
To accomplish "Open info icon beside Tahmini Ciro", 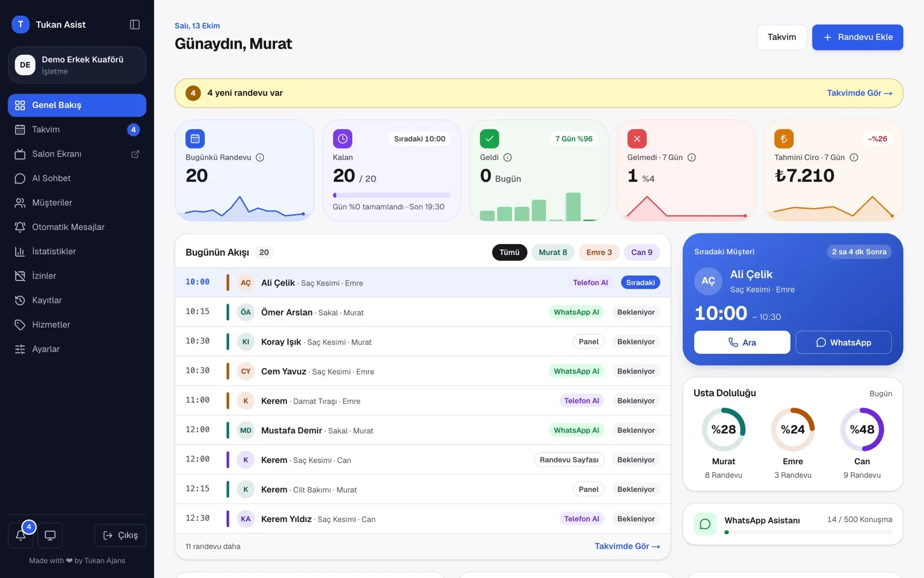I will [854, 157].
